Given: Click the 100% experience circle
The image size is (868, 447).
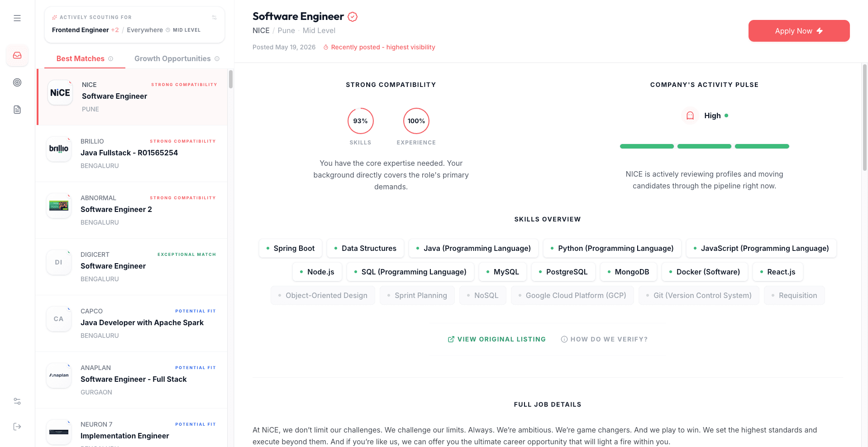Looking at the screenshot, I should tap(416, 121).
